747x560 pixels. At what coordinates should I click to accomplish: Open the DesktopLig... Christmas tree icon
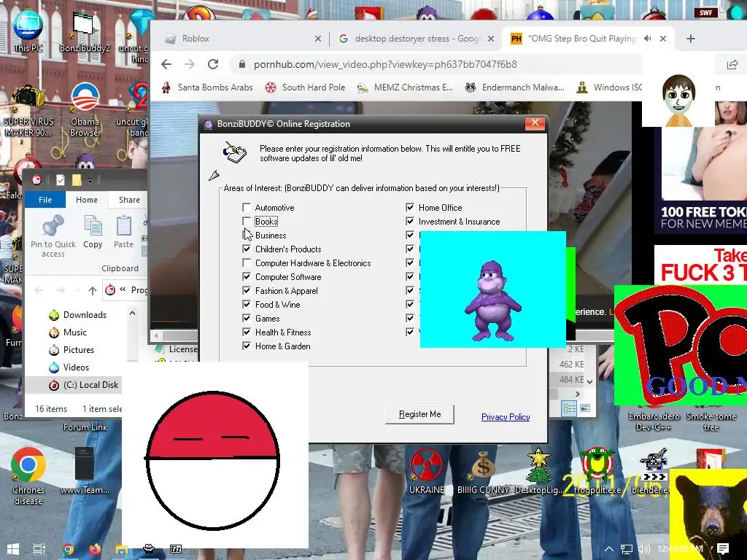539,470
